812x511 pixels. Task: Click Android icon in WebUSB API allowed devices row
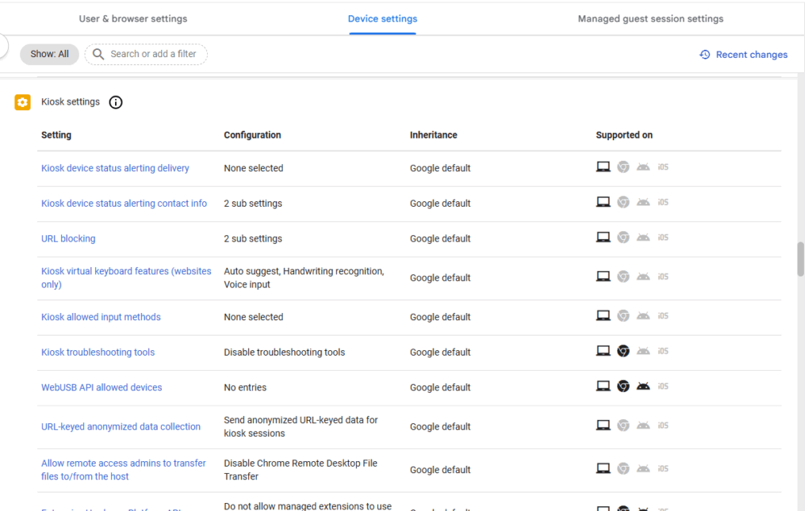(x=643, y=386)
